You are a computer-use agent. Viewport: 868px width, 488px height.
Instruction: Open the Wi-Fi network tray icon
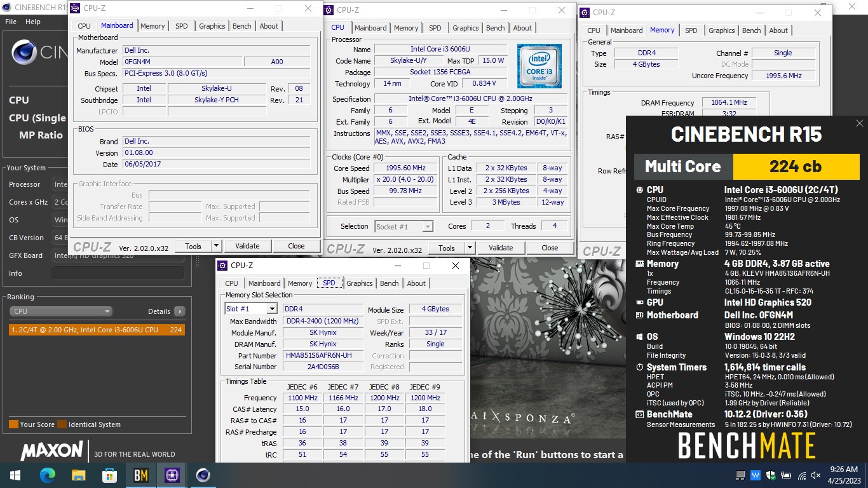pos(801,475)
